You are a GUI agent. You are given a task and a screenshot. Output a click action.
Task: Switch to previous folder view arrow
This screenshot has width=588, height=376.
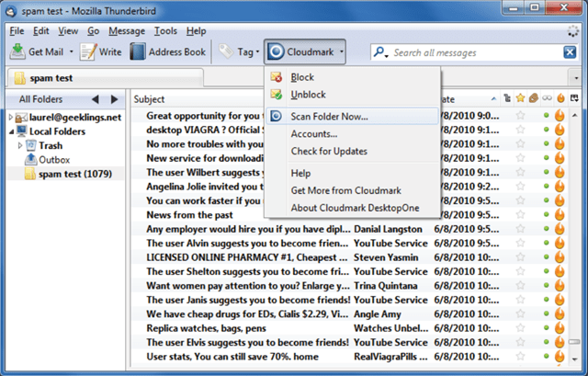click(96, 99)
